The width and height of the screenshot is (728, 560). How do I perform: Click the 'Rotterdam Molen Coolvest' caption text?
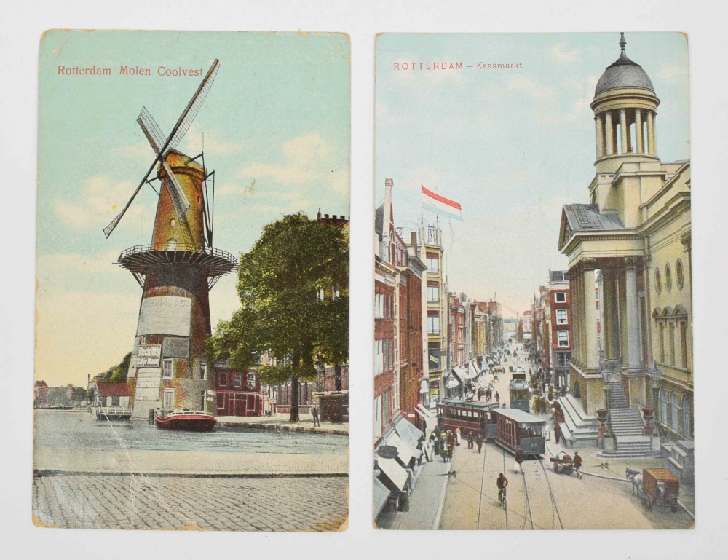(130, 71)
